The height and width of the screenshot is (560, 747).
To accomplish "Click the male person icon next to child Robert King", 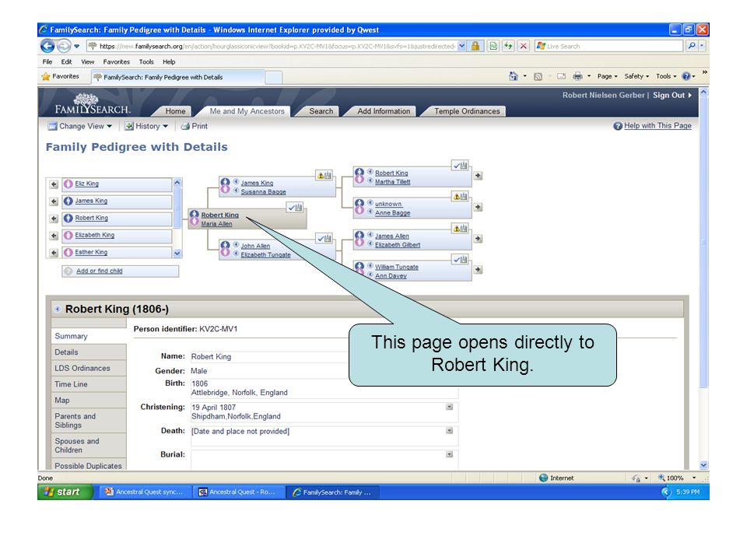I will click(68, 218).
